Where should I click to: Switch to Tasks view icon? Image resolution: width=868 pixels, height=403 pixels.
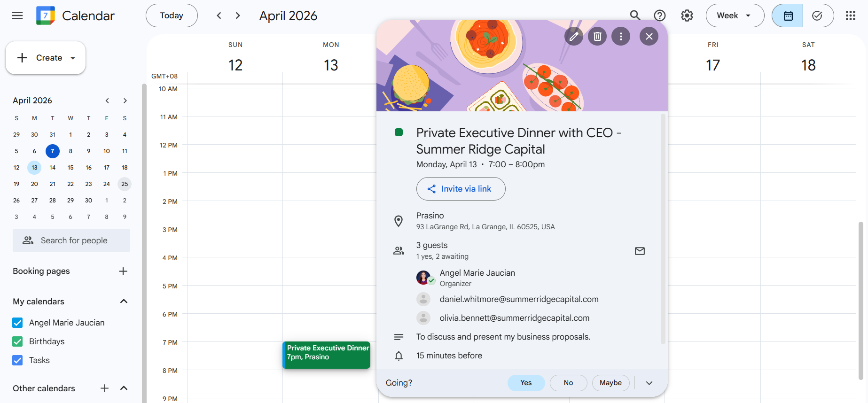(x=818, y=15)
